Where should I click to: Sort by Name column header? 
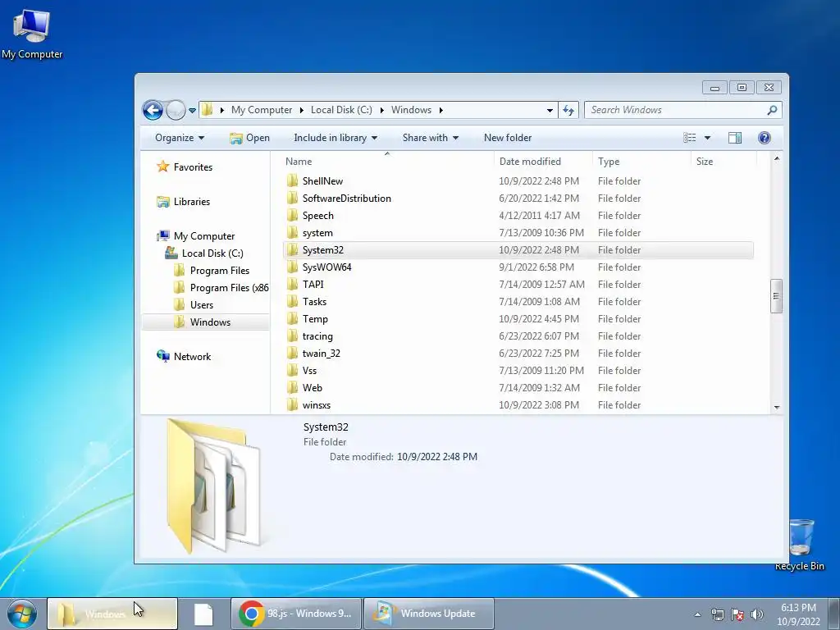click(x=299, y=162)
